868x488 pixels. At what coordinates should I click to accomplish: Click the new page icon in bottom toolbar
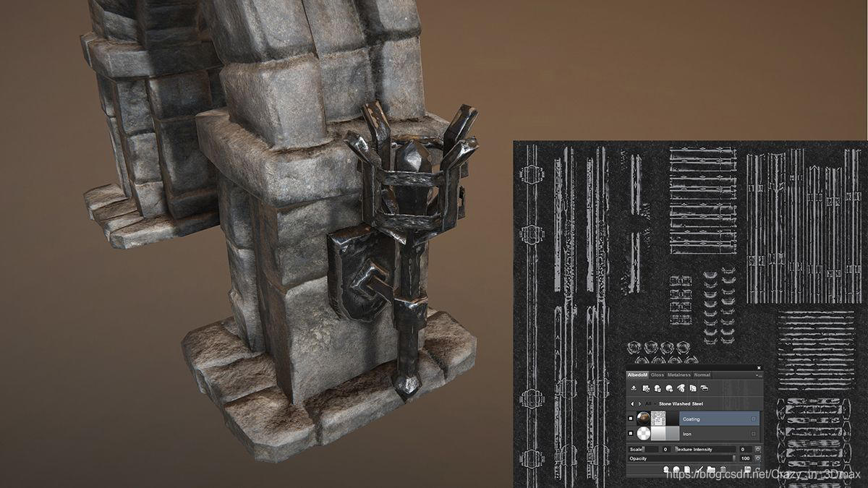pyautogui.click(x=687, y=470)
